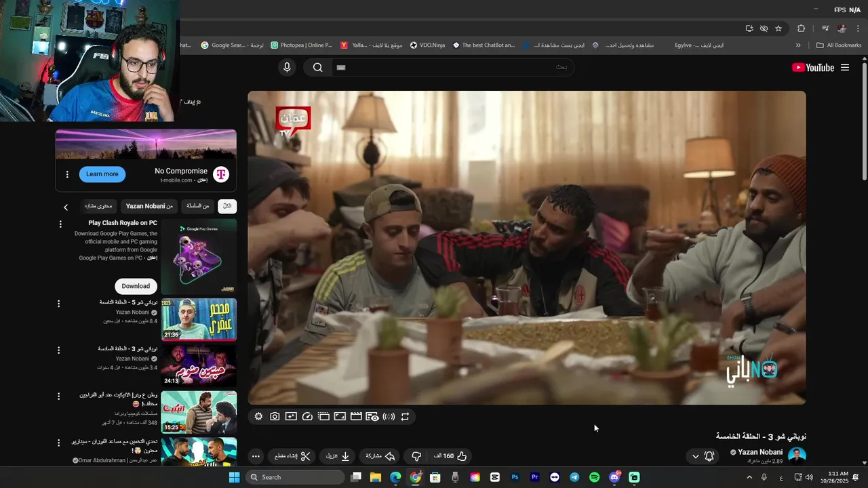Open the Windows Start menu
The image size is (868, 488).
pyautogui.click(x=234, y=477)
